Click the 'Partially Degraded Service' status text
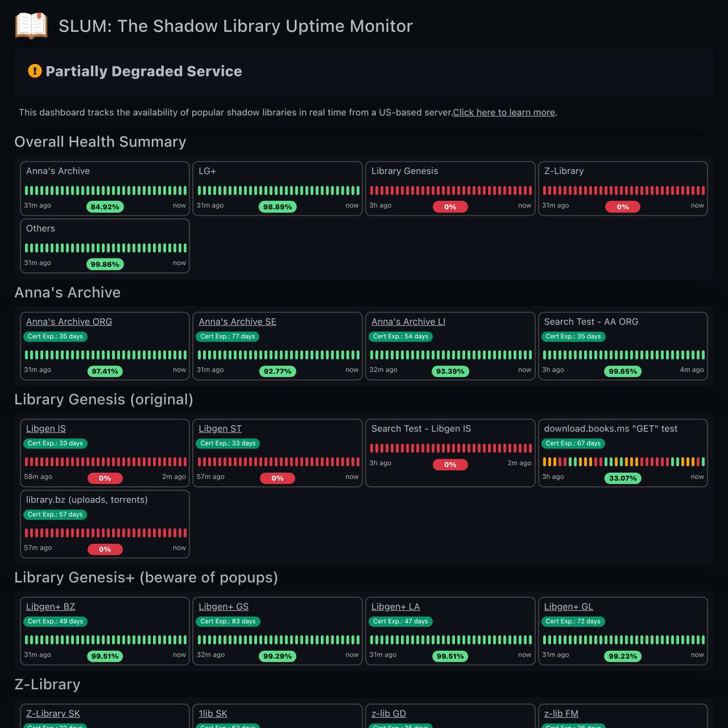728x728 pixels. [x=144, y=71]
